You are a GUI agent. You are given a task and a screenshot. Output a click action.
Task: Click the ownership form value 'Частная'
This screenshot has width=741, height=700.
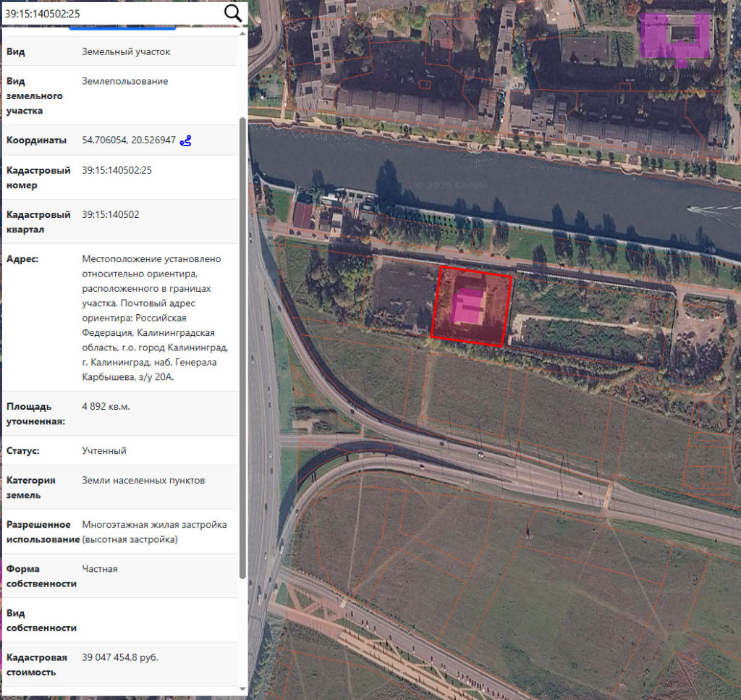(100, 568)
